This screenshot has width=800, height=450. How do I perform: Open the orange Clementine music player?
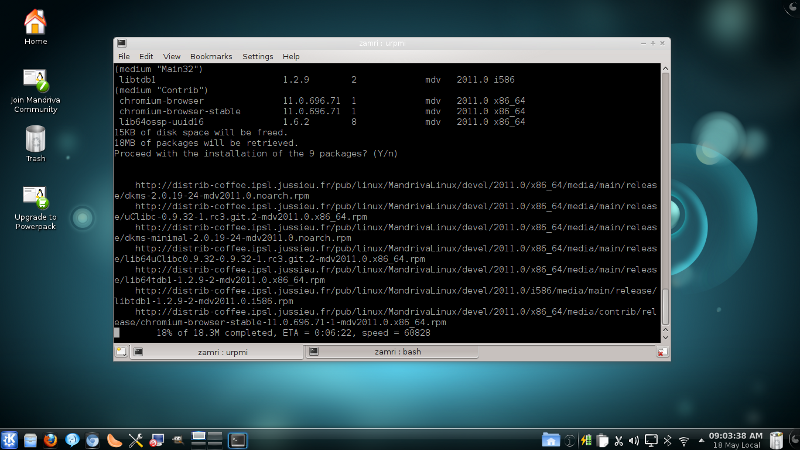click(114, 440)
